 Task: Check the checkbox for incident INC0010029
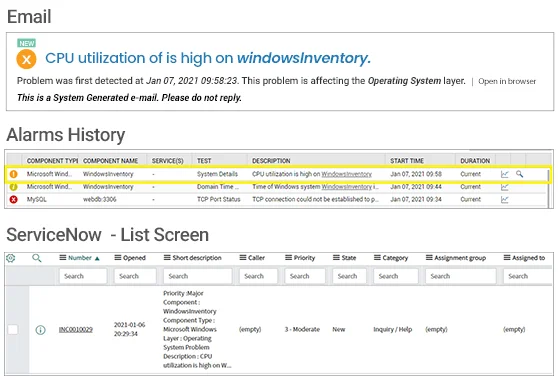tap(13, 329)
